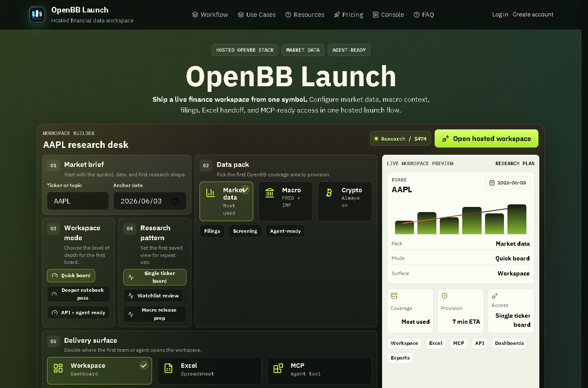Click the HOSTED OPENBB STACK badge
The height and width of the screenshot is (388, 588).
245,50
